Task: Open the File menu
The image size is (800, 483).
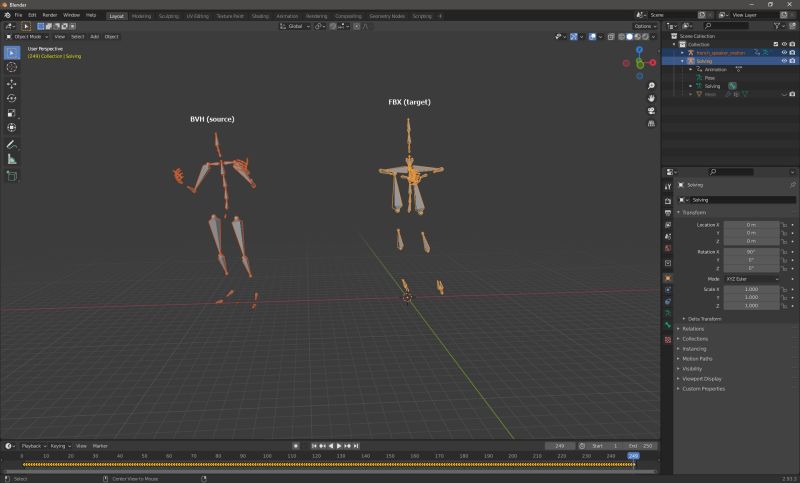Action: (18, 15)
